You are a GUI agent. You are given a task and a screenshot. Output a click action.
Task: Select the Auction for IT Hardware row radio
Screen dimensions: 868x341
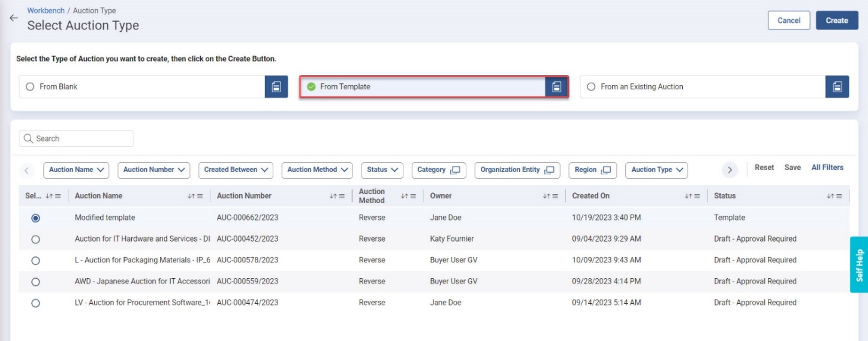point(35,239)
